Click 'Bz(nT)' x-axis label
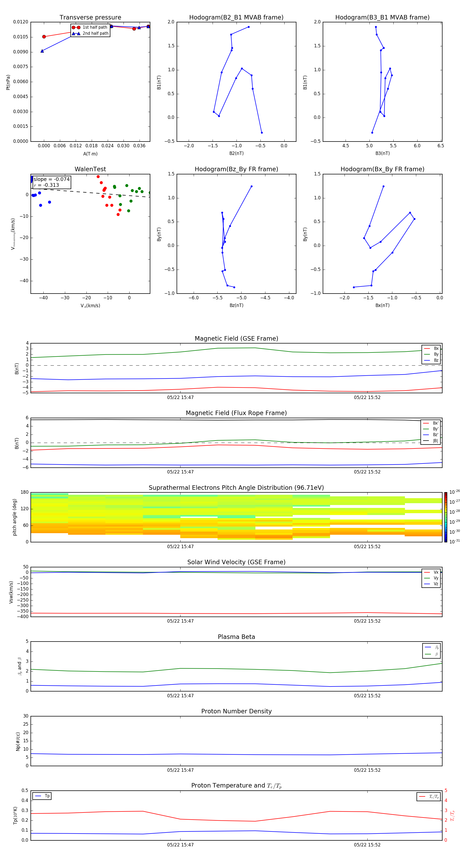This screenshot has width=473, height=868. (236, 305)
